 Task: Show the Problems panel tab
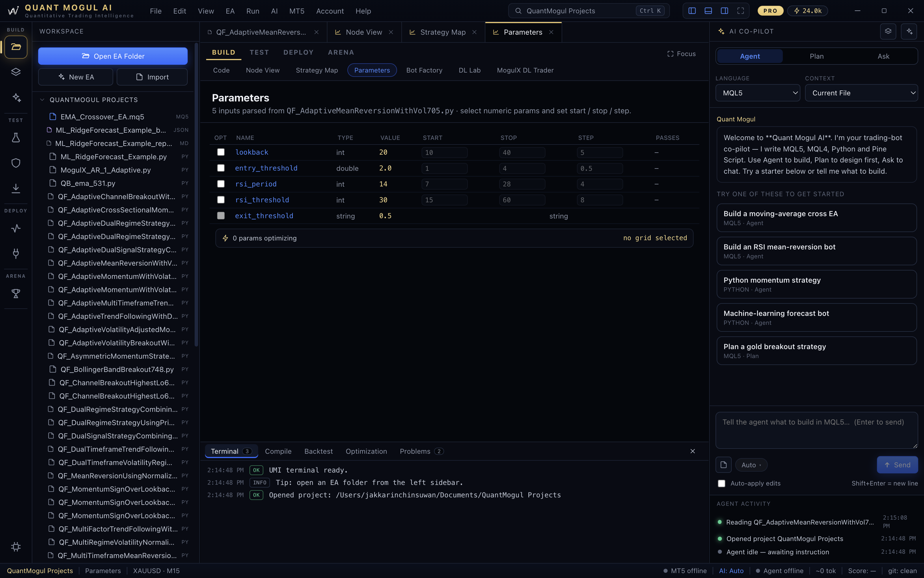pos(421,451)
